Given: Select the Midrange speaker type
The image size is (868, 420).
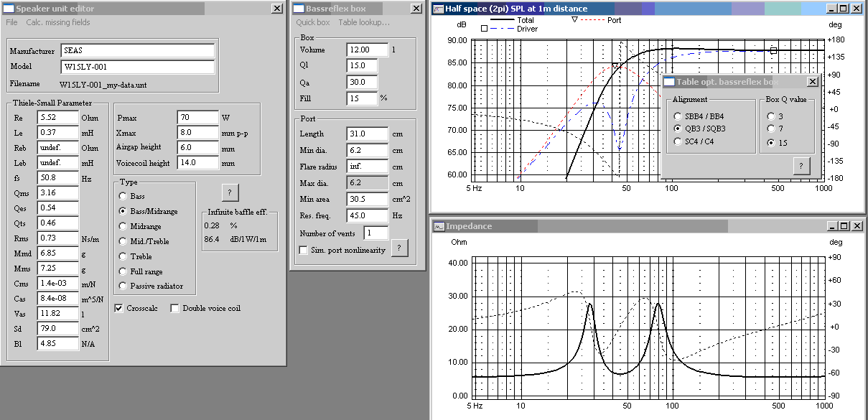Looking at the screenshot, I should (x=123, y=226).
